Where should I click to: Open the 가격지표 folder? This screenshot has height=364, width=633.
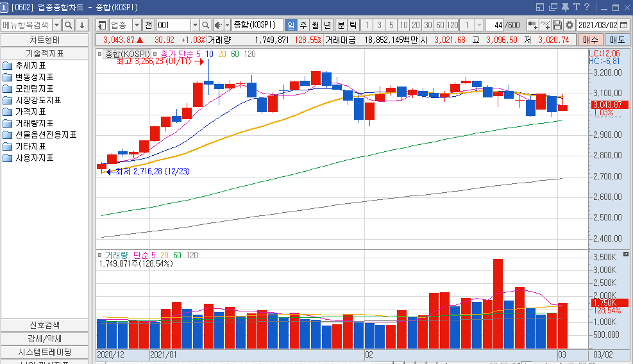pos(24,112)
